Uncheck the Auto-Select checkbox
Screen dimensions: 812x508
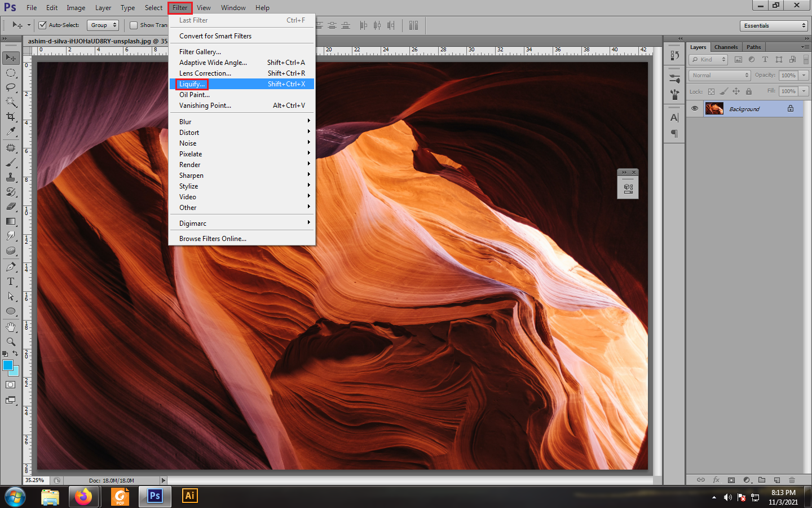pyautogui.click(x=42, y=25)
